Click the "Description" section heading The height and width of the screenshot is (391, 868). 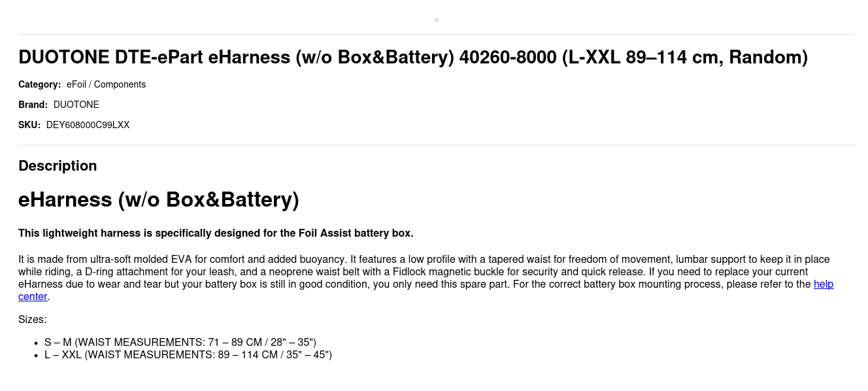(58, 166)
